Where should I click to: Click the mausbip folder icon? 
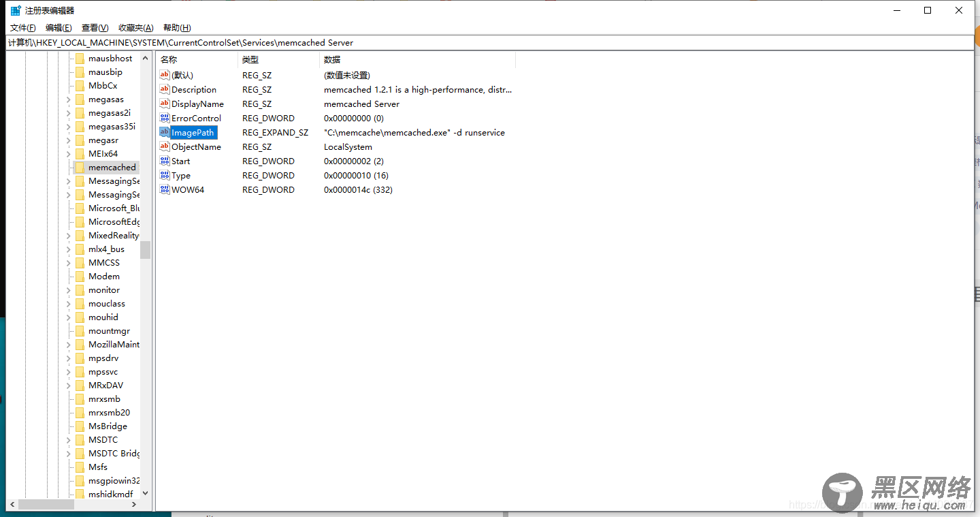click(80, 72)
